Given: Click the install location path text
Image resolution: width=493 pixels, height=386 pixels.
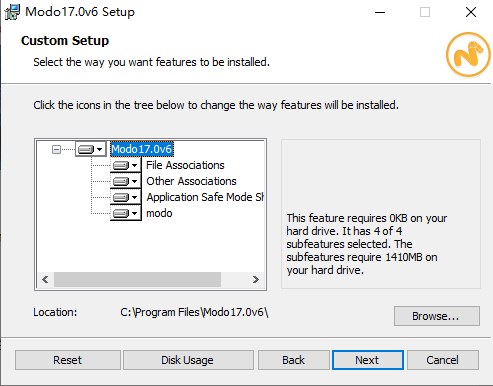Looking at the screenshot, I should (x=194, y=312).
